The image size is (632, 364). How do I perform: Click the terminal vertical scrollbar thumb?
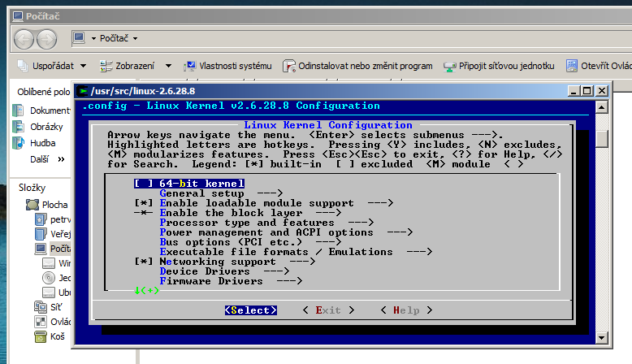(x=602, y=138)
